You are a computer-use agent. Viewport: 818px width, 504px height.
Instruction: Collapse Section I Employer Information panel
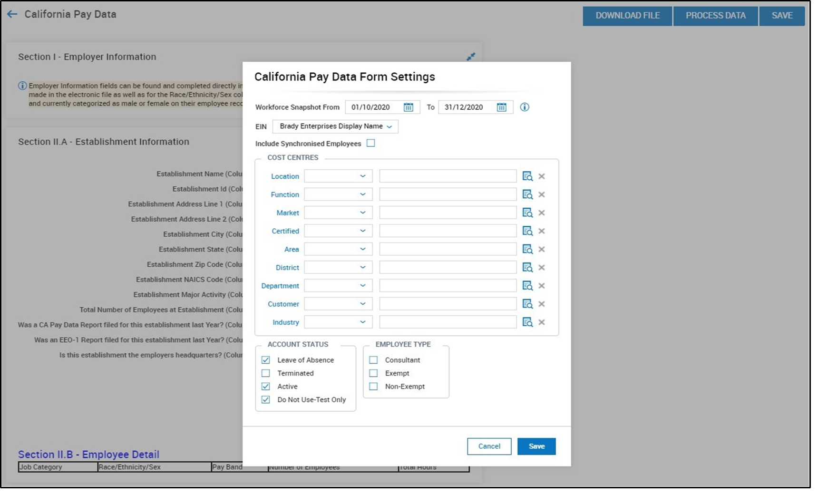[x=471, y=57]
